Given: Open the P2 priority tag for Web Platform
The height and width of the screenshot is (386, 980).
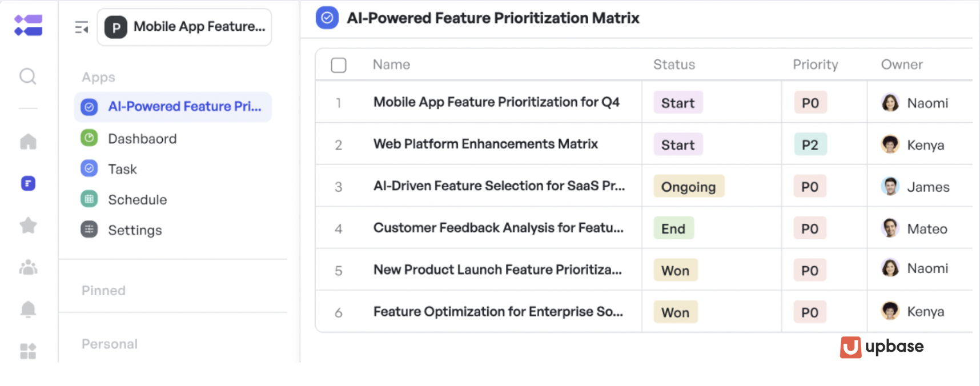Looking at the screenshot, I should click(810, 145).
